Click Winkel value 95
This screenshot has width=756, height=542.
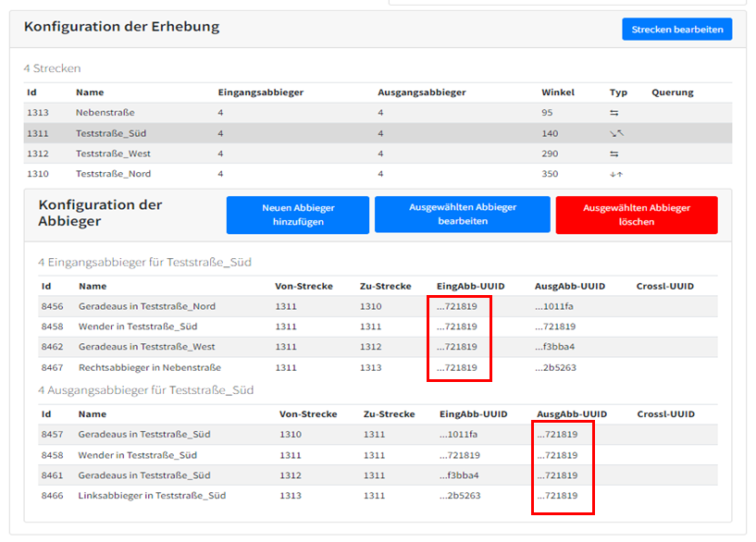547,113
